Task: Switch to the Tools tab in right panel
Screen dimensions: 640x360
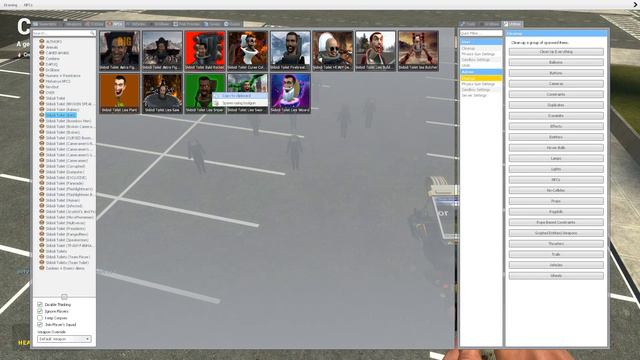Action: click(x=468, y=24)
